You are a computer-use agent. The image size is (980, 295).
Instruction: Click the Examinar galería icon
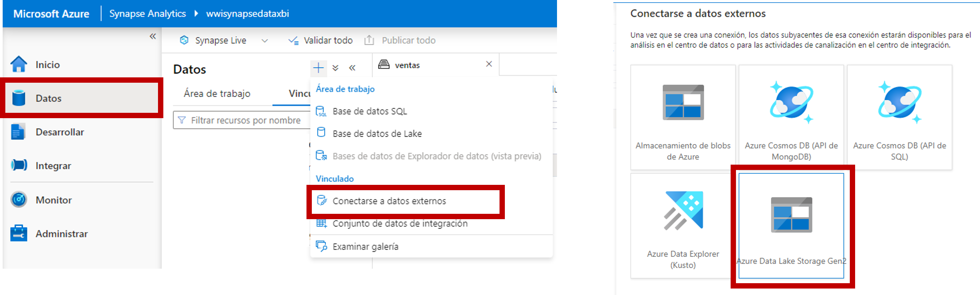tap(321, 246)
